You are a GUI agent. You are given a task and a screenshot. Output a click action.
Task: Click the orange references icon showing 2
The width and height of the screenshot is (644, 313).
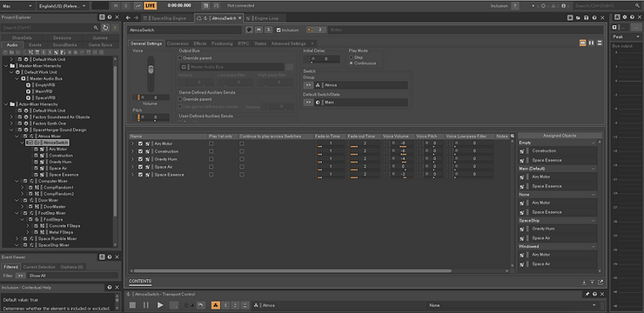[316, 30]
